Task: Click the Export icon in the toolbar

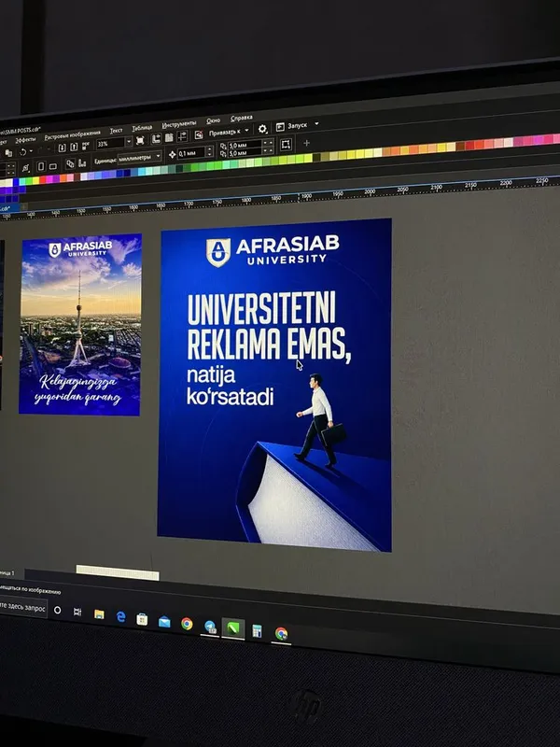Action: click(74, 147)
